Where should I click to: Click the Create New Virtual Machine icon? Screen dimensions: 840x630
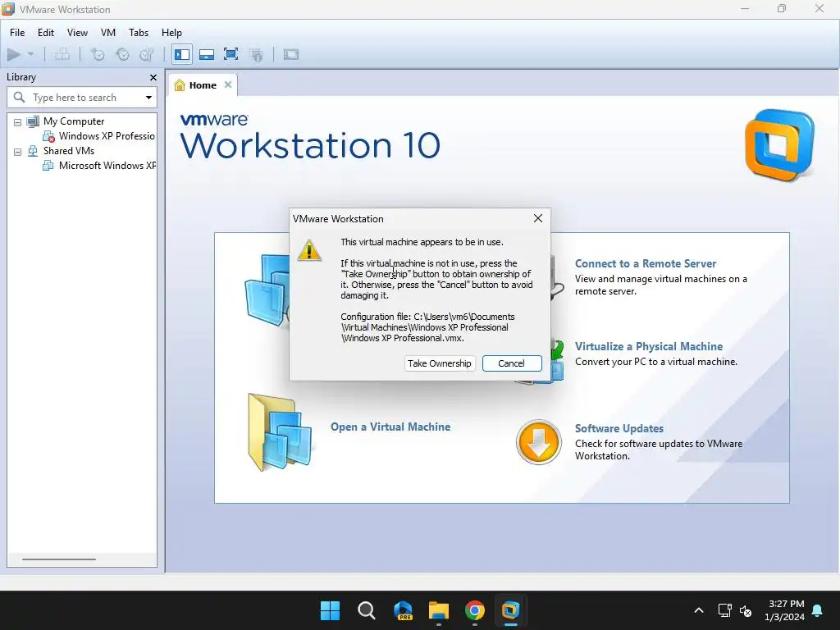pos(267,290)
